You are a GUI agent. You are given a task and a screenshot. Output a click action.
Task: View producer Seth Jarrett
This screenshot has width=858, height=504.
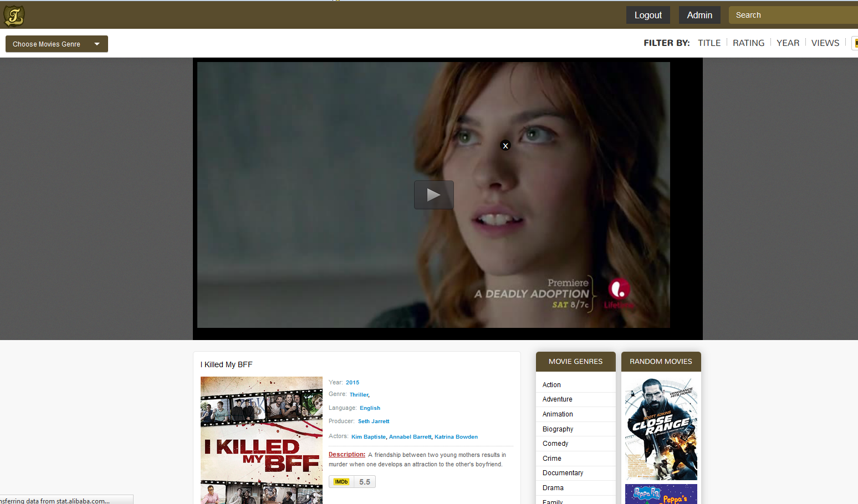[x=374, y=421]
